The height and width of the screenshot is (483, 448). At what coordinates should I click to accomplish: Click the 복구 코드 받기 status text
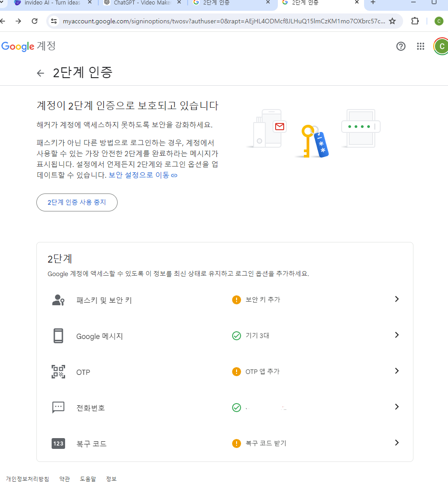pyautogui.click(x=266, y=443)
